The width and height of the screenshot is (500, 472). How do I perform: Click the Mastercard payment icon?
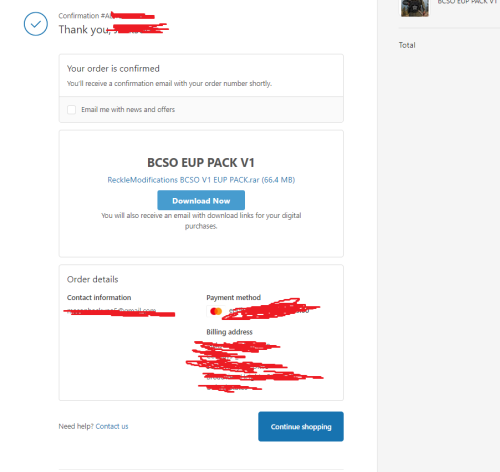pyautogui.click(x=216, y=311)
